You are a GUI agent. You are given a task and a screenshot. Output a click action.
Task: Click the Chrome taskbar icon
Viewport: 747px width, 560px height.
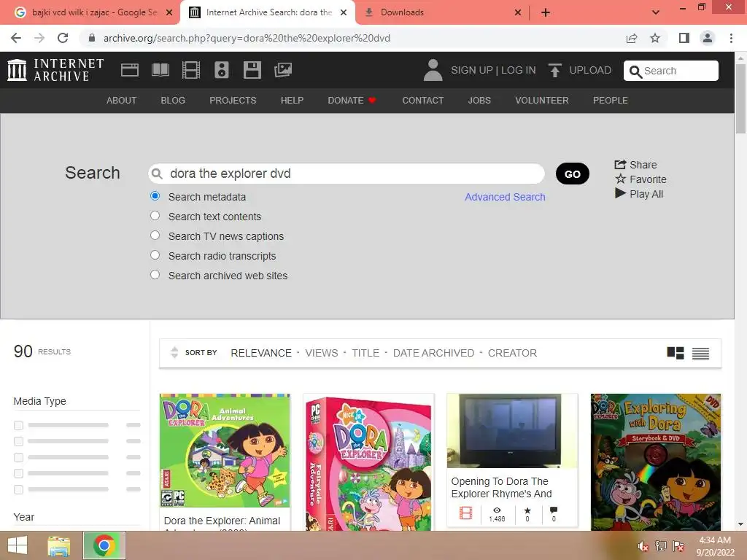click(104, 545)
